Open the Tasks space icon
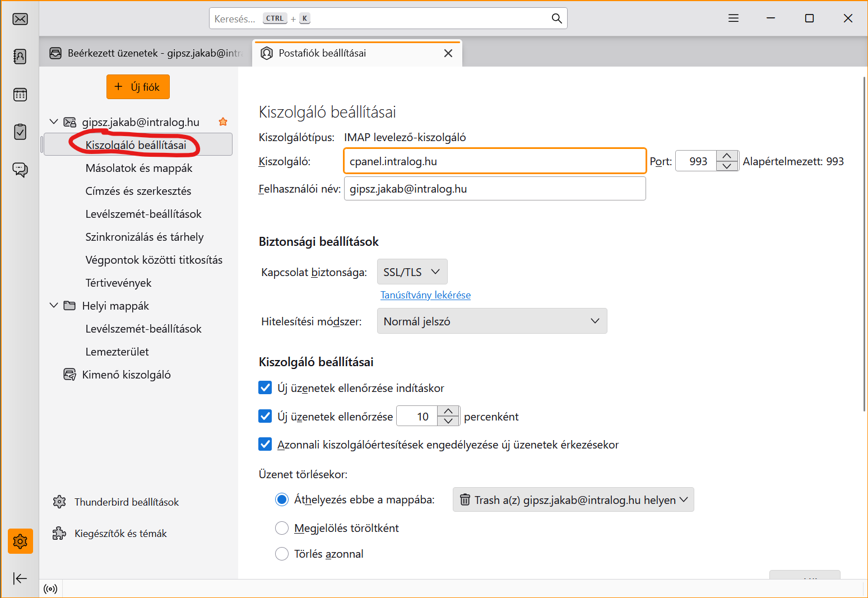 pyautogui.click(x=20, y=132)
